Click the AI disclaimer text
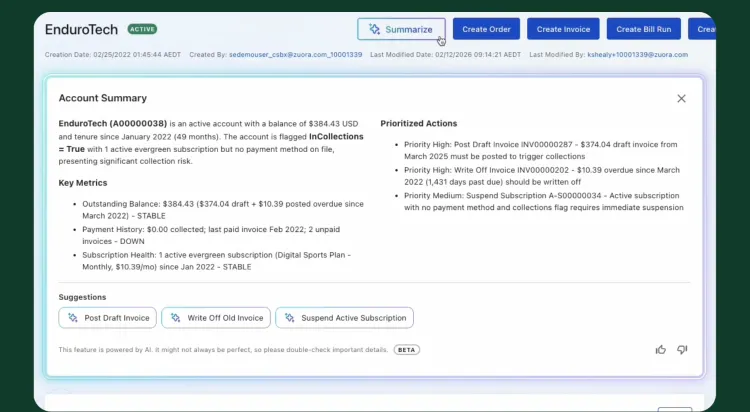This screenshot has height=412, width=750. [223, 350]
